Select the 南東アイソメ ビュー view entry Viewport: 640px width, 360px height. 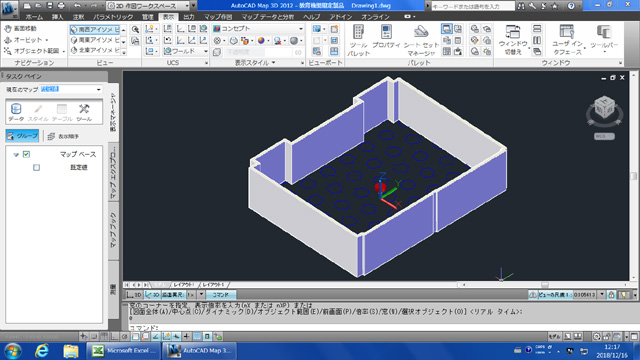coord(95,40)
